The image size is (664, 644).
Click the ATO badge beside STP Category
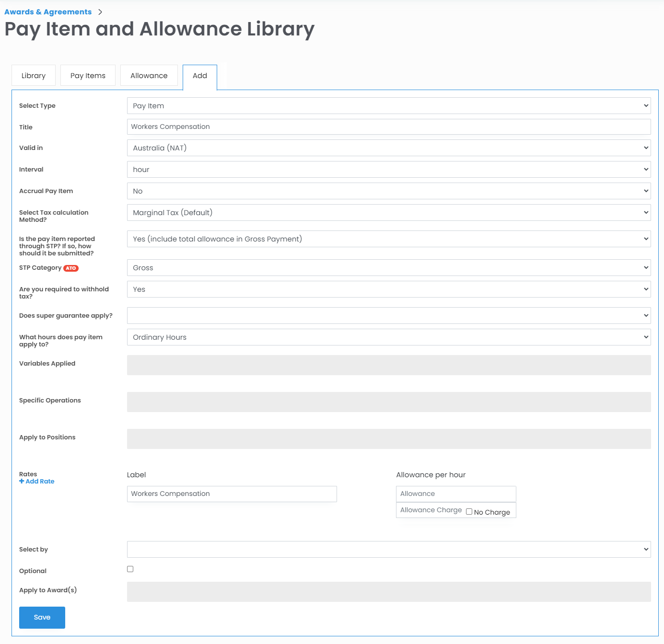(71, 268)
